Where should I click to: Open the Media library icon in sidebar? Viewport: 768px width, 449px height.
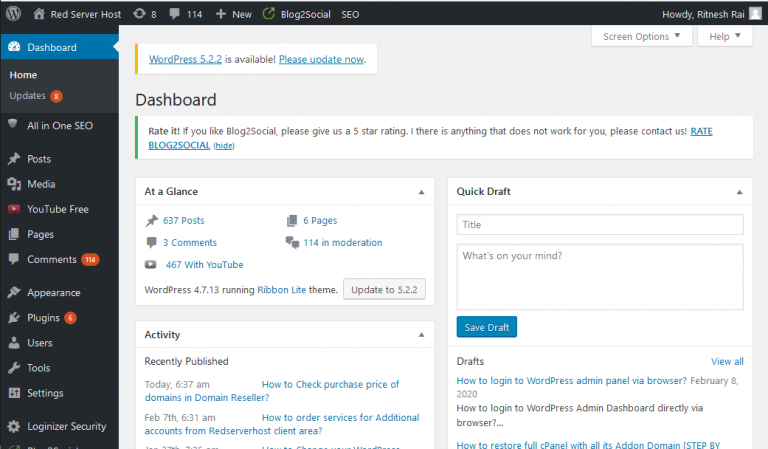[x=14, y=184]
